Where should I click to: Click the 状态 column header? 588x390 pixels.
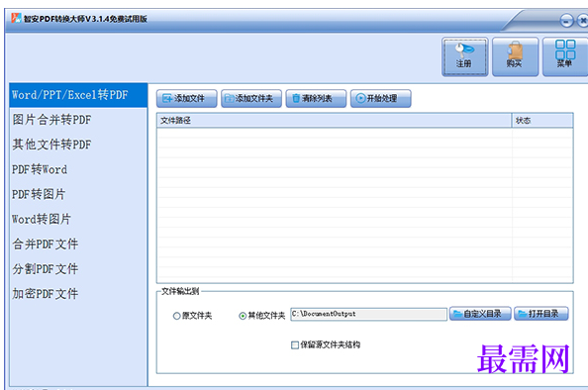542,121
